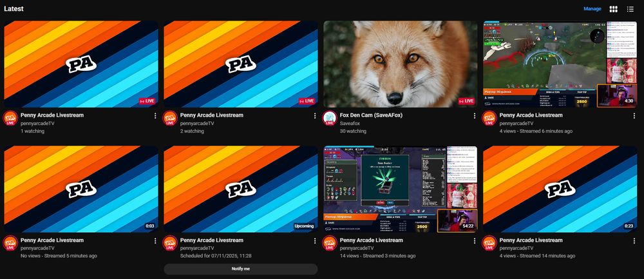Click the Notify me button
644x279 pixels.
coord(241,269)
